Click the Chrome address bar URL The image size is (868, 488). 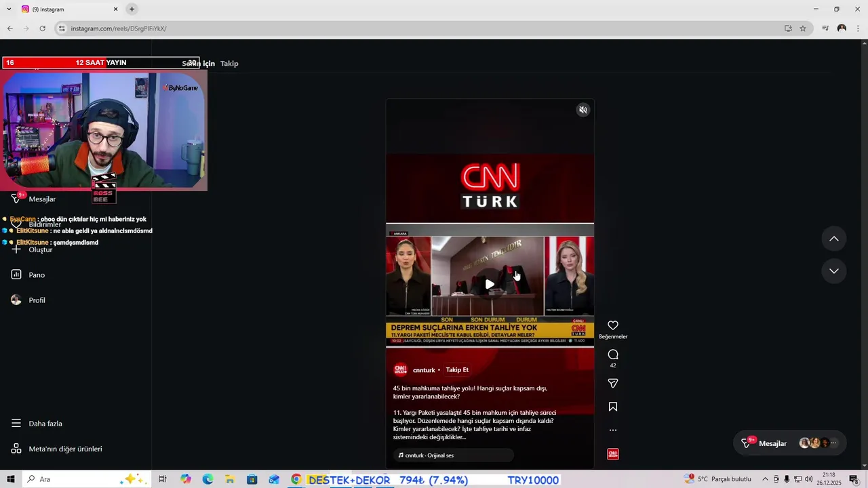(x=119, y=28)
